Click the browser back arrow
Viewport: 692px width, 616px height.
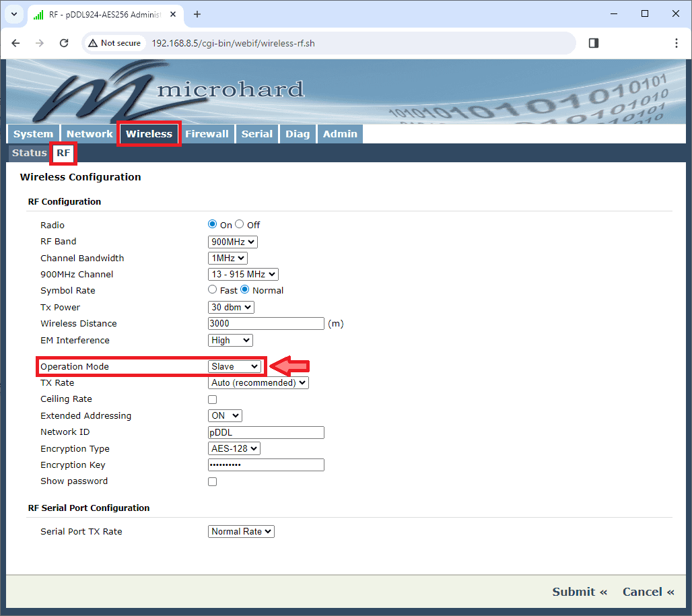click(x=16, y=43)
